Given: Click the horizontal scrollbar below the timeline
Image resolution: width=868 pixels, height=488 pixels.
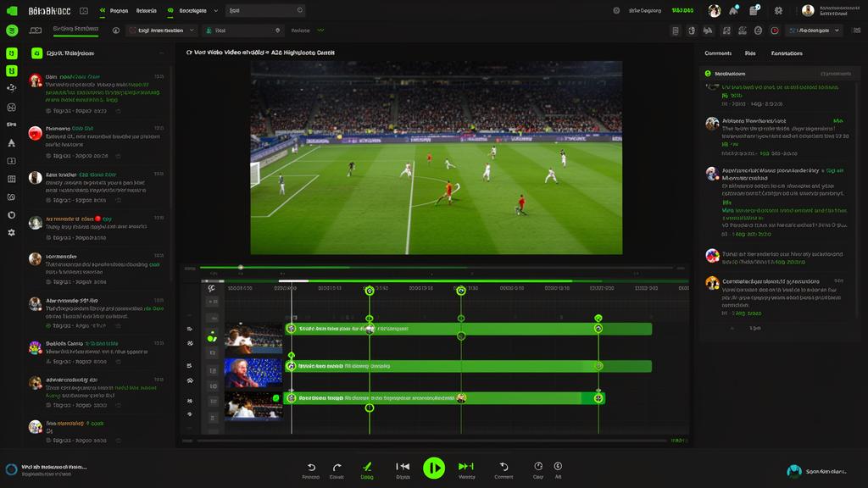Looking at the screenshot, I should click(431, 441).
